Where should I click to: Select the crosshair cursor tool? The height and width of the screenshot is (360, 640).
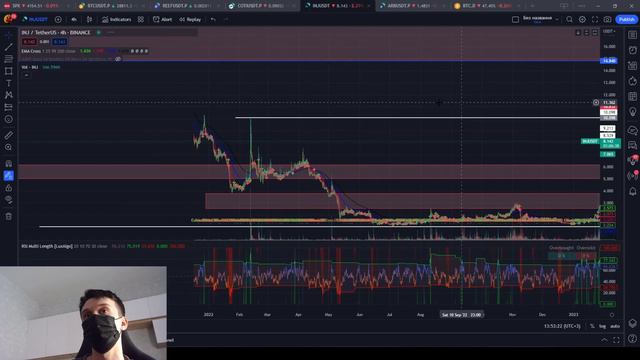coord(9,35)
